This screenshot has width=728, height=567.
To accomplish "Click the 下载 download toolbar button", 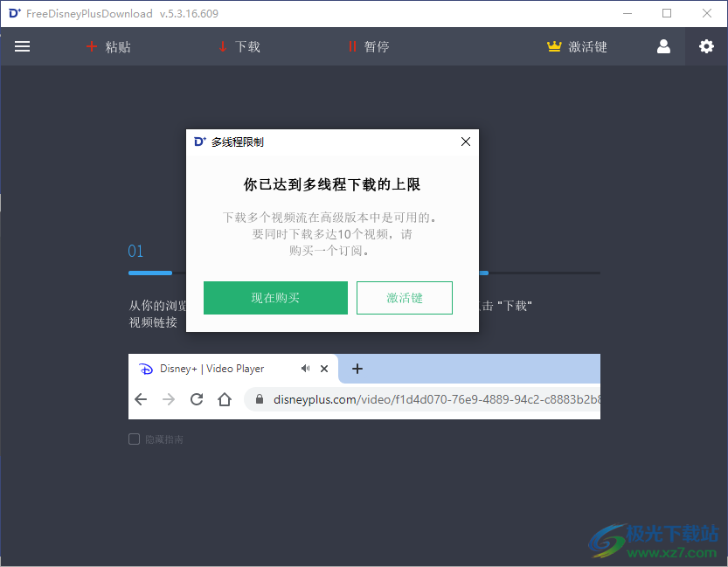I will (x=239, y=46).
